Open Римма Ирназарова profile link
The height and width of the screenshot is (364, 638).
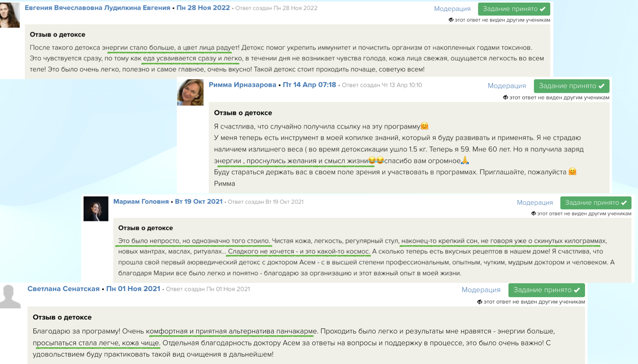[242, 85]
